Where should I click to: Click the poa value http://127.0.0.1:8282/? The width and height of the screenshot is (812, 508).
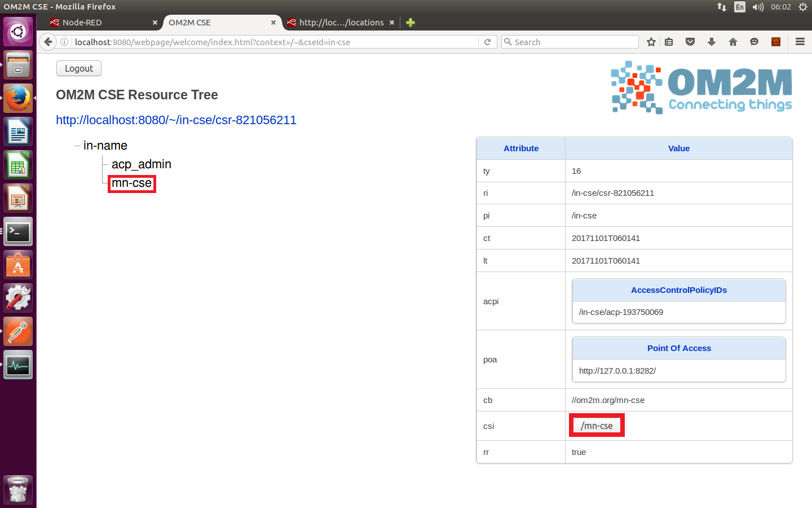point(617,371)
